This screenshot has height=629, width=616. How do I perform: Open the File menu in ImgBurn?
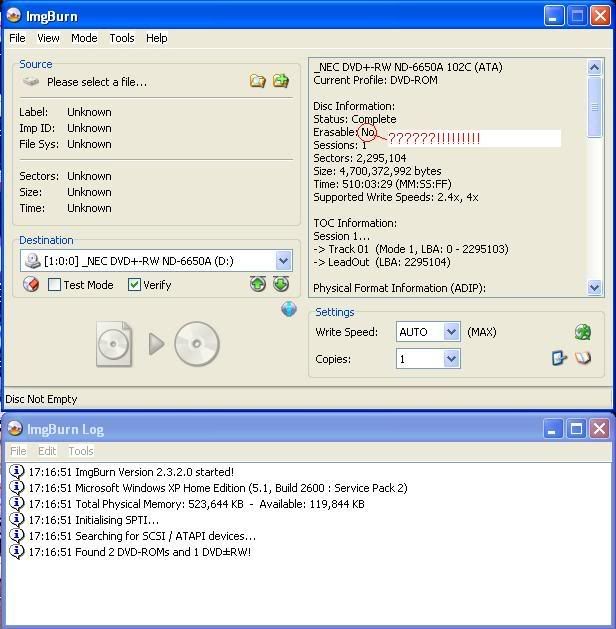tap(17, 38)
